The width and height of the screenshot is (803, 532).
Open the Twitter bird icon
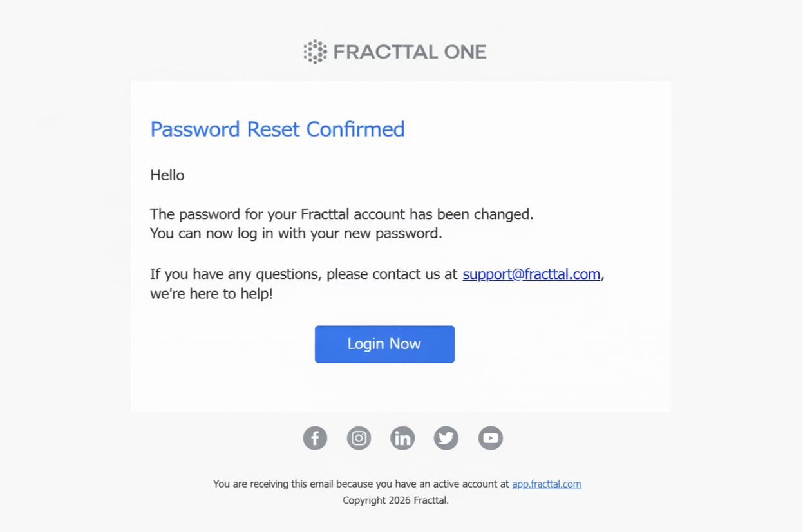tap(446, 438)
